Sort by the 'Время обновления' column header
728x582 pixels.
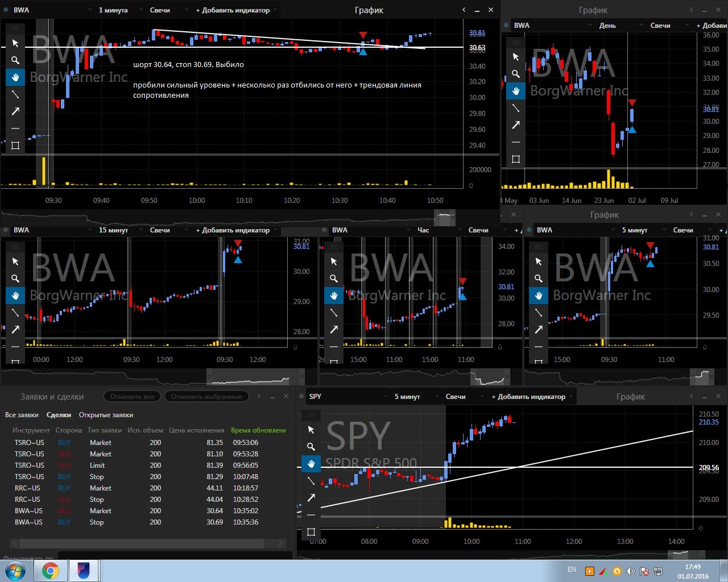[258, 430]
